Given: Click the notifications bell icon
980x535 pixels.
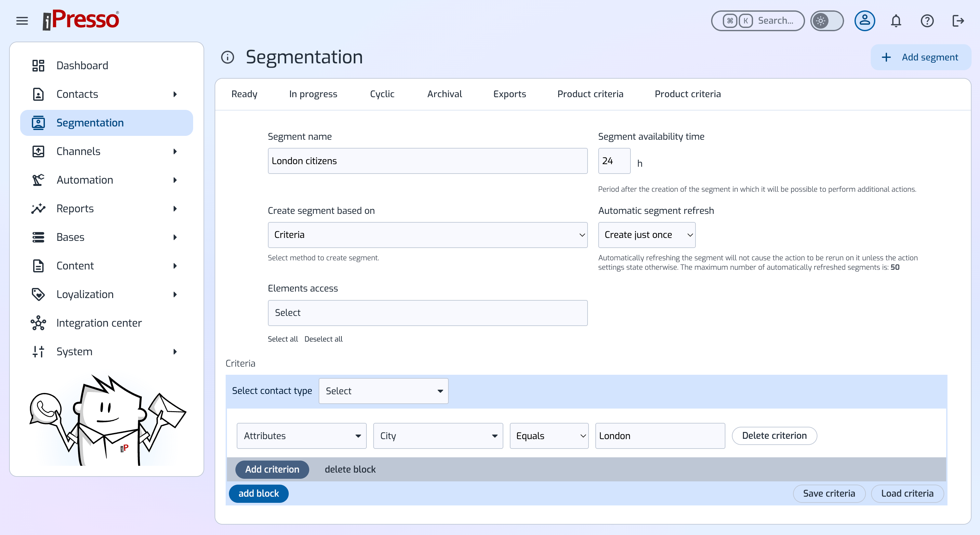Looking at the screenshot, I should click(896, 20).
